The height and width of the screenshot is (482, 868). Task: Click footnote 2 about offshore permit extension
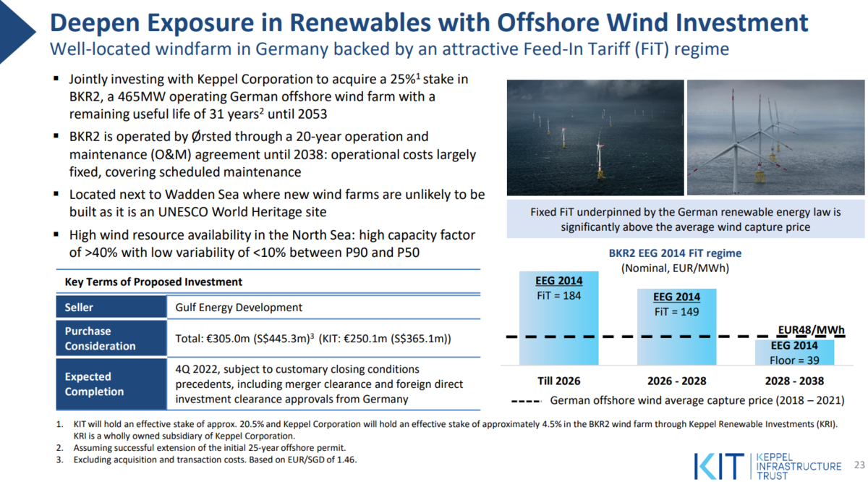(210, 448)
